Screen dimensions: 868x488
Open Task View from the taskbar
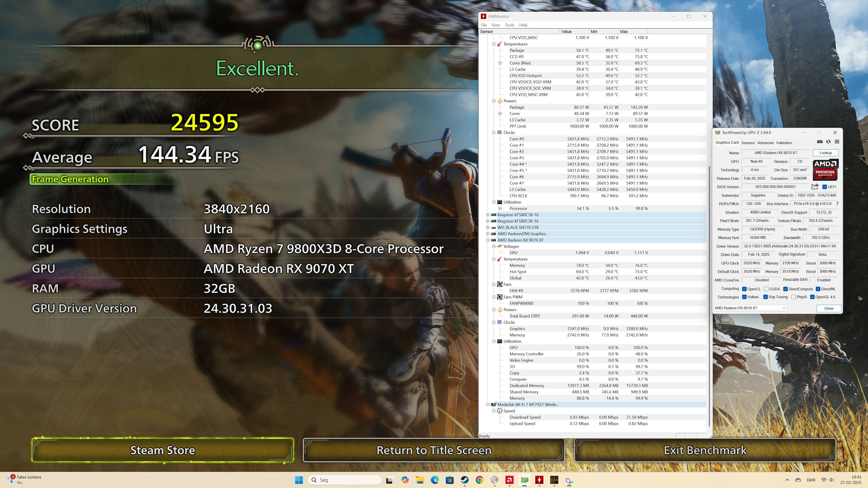click(x=390, y=480)
